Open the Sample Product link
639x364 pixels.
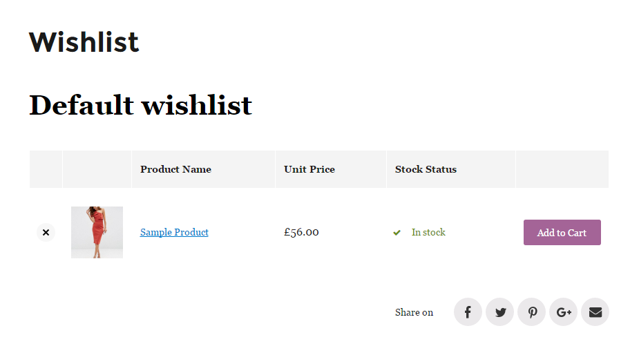tap(174, 232)
